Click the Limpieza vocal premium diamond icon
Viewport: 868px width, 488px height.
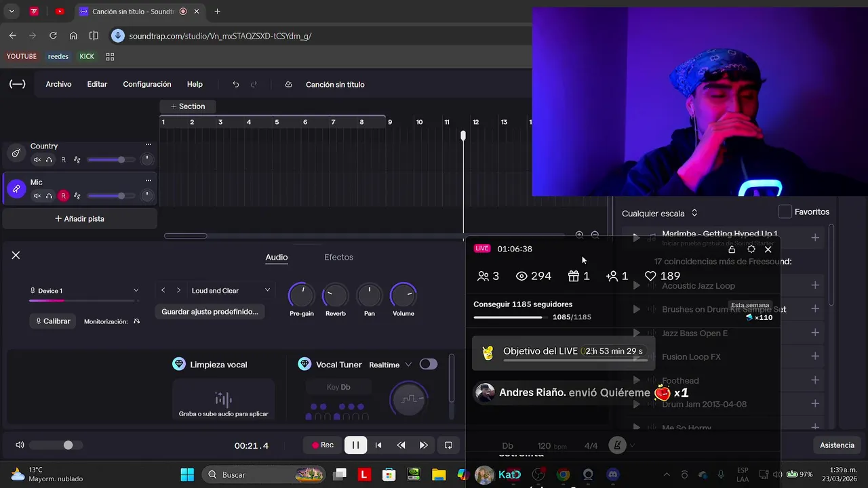point(179,364)
